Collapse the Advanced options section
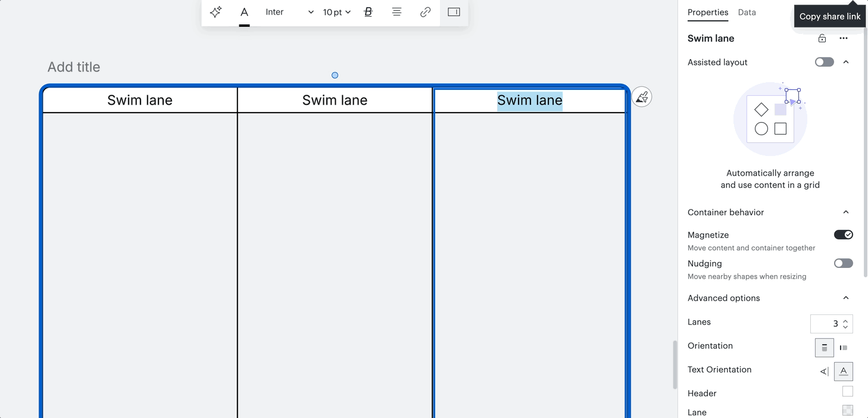The height and width of the screenshot is (418, 868). click(x=846, y=298)
